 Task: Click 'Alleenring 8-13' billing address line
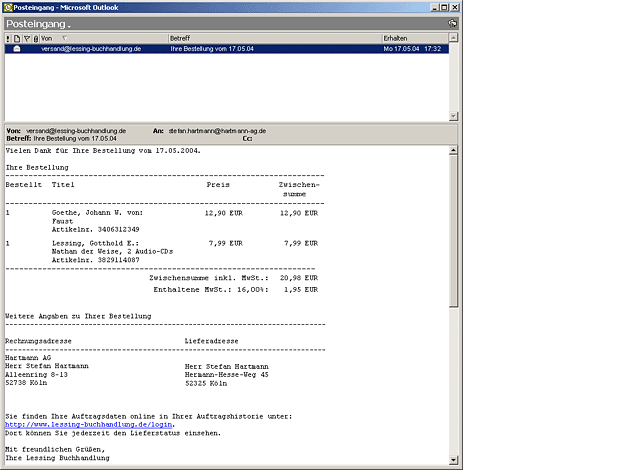pyautogui.click(x=36, y=374)
